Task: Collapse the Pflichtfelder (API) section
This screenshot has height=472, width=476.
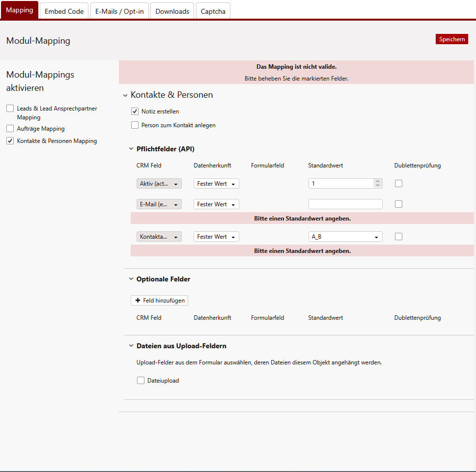Action: [131, 149]
